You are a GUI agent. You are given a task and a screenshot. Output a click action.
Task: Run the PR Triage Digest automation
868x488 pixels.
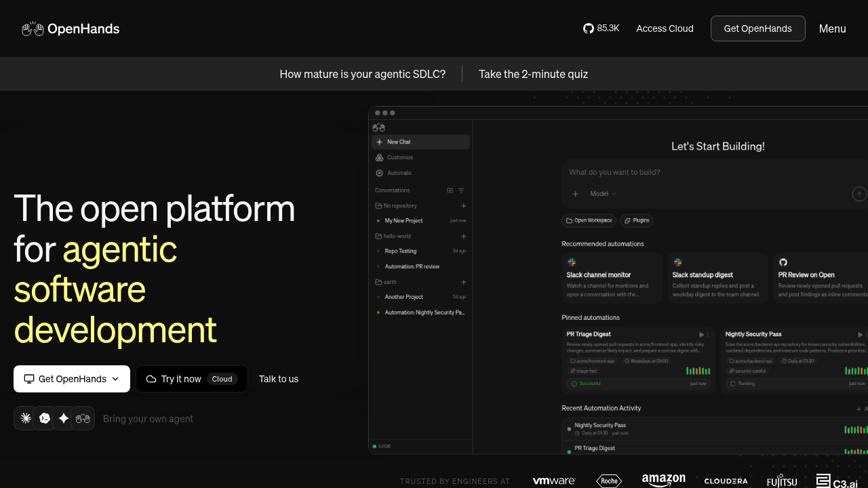coord(701,335)
